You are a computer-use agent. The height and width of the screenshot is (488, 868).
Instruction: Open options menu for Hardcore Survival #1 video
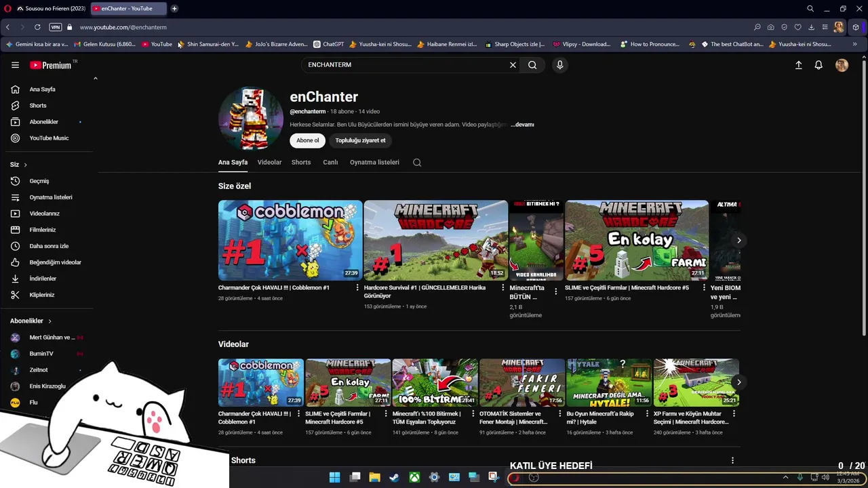click(x=502, y=288)
